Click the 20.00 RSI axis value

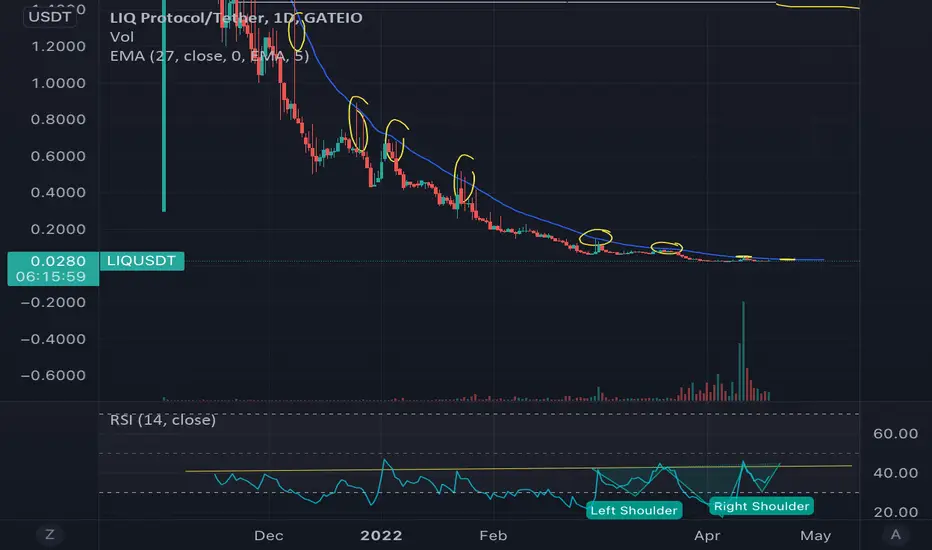pos(895,512)
